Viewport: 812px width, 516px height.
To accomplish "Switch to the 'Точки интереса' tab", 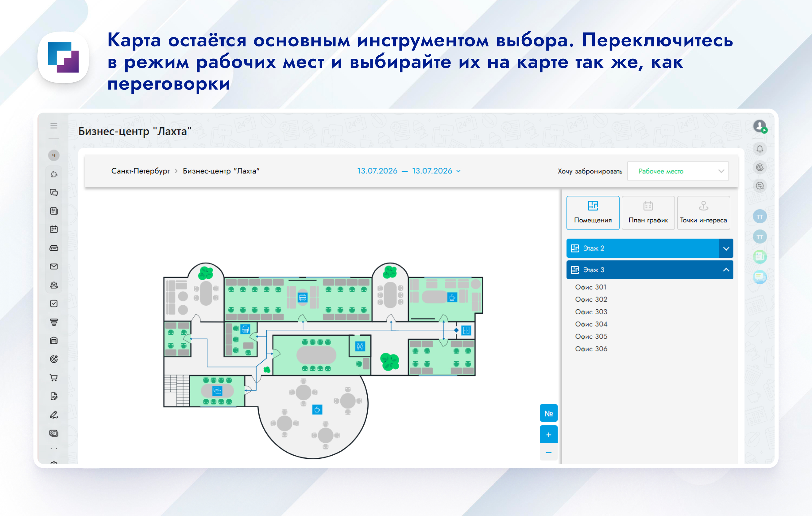I will [703, 213].
